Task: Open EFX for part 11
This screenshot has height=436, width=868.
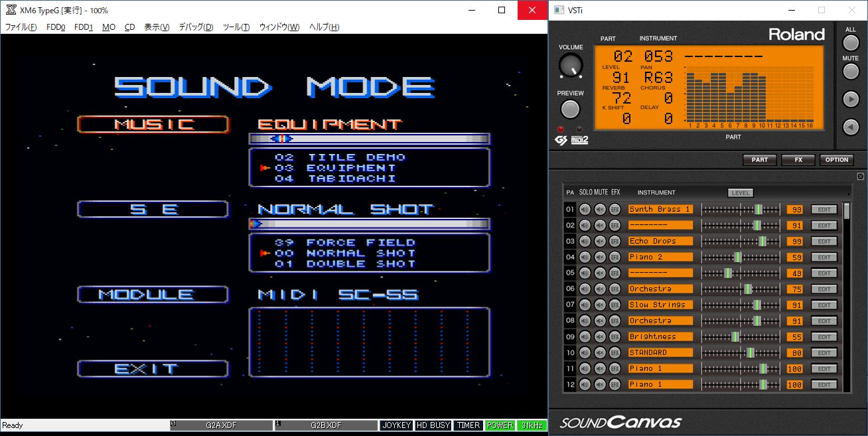Action: click(x=615, y=368)
